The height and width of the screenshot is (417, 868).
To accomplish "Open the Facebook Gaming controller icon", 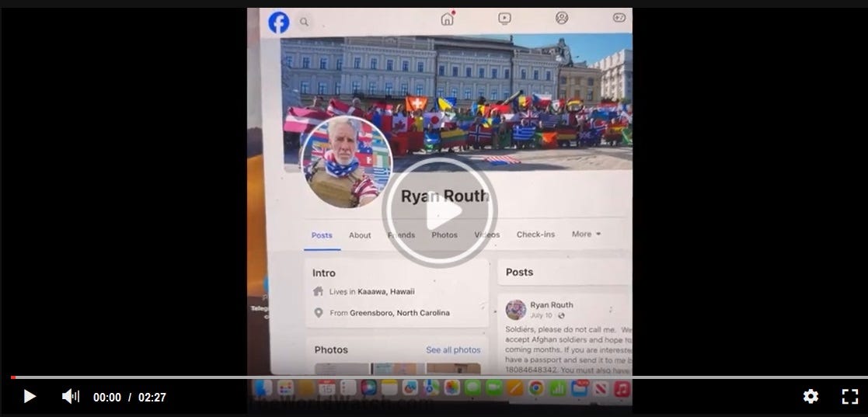I will (619, 17).
